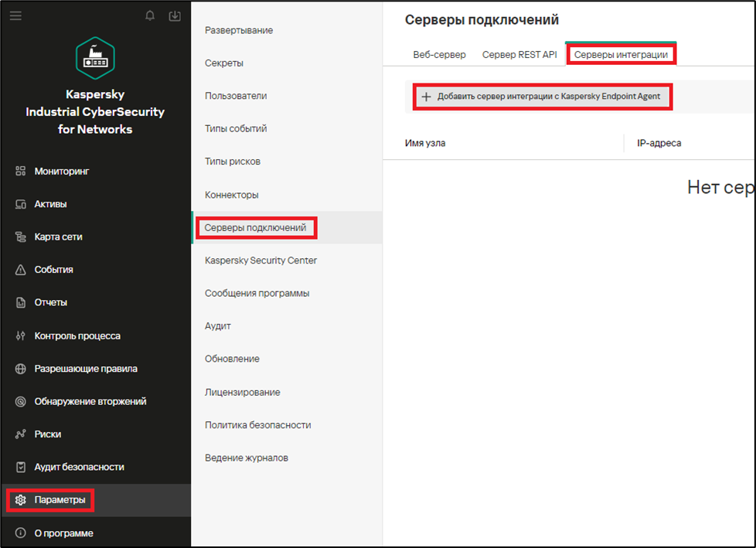756x548 pixels.
Task: Click the Активы devices icon
Action: pos(20,204)
